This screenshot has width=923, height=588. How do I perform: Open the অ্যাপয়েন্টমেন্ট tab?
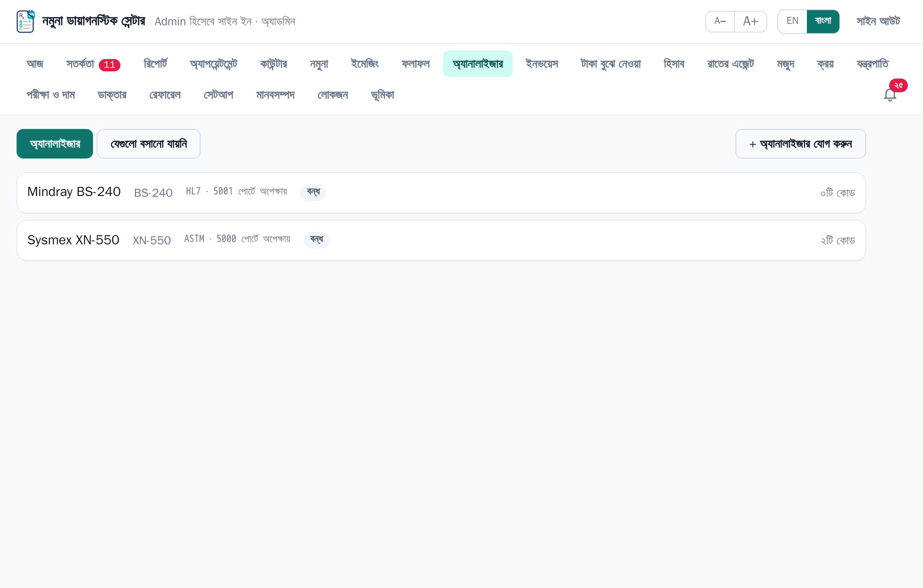tap(213, 64)
